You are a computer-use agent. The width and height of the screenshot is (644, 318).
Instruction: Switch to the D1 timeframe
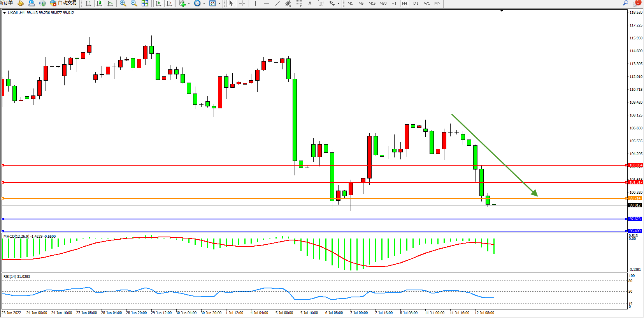[x=416, y=4]
